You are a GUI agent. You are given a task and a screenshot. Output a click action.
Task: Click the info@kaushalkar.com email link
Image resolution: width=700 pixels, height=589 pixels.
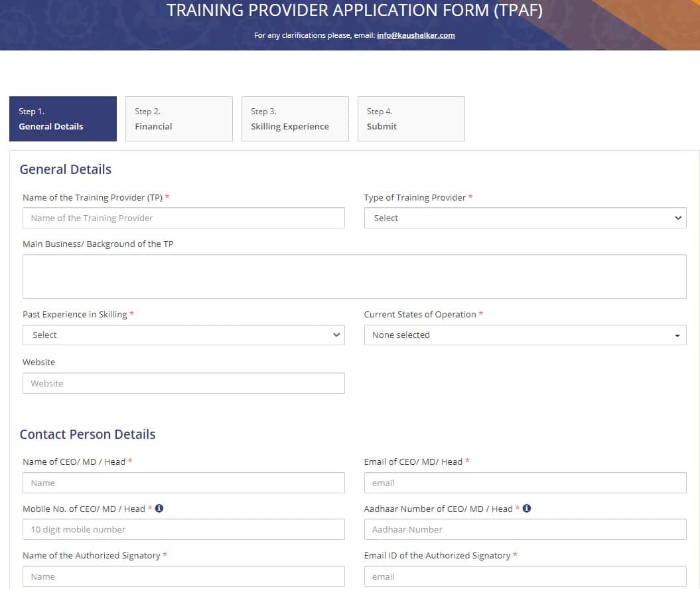point(417,35)
